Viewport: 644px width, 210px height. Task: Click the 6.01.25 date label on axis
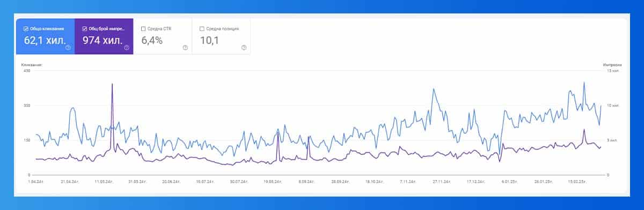point(509,182)
